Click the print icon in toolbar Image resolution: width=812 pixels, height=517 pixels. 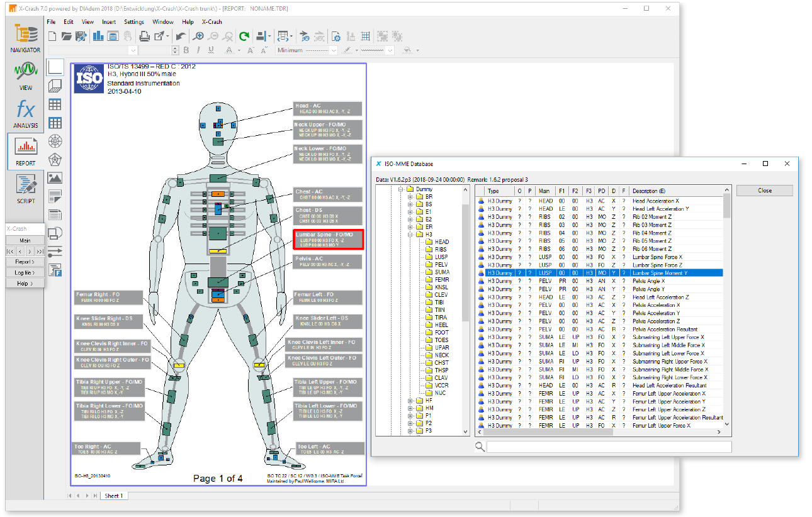144,36
